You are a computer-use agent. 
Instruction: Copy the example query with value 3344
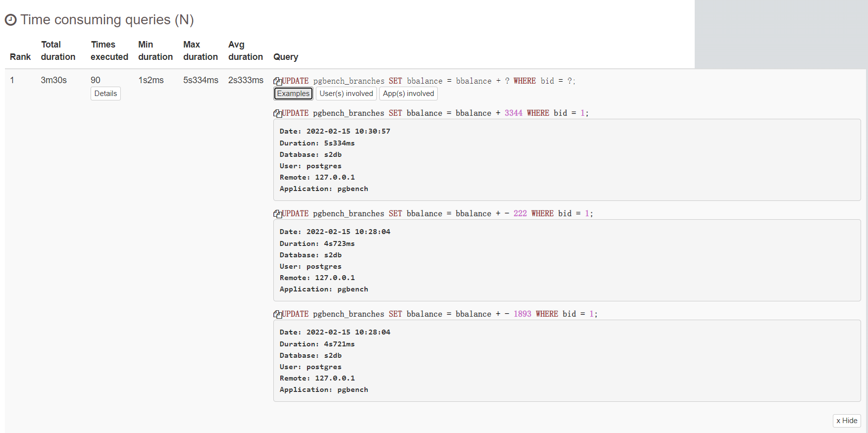278,113
